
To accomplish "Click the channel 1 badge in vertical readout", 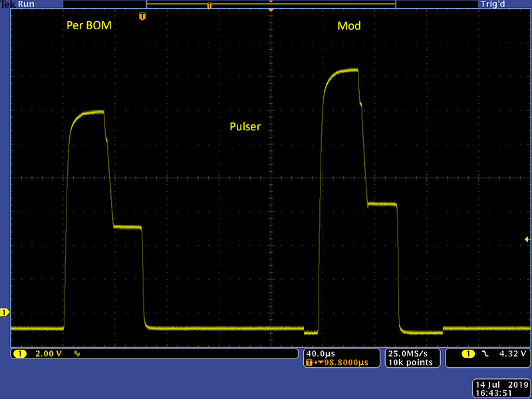I will tap(21, 354).
